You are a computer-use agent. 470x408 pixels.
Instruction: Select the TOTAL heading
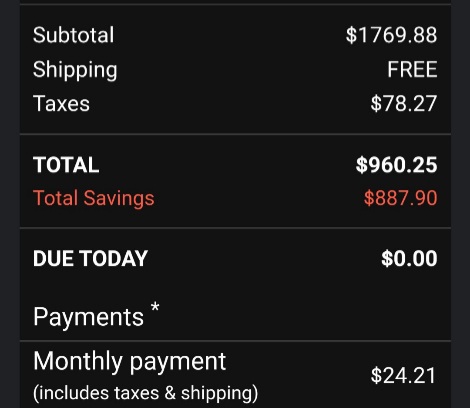point(66,165)
